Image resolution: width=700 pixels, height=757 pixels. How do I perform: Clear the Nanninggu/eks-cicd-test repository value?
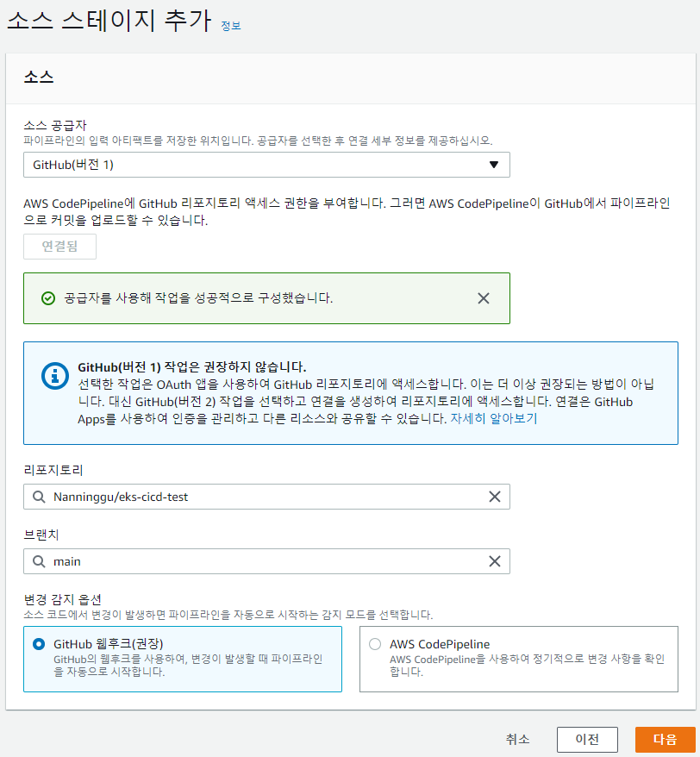[494, 497]
